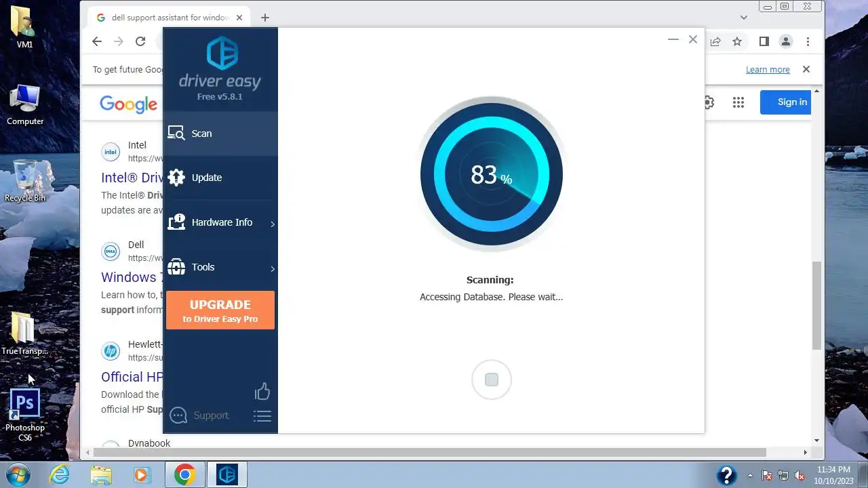Open the Update section in Driver Easy
The width and height of the screenshot is (868, 488).
click(x=220, y=178)
